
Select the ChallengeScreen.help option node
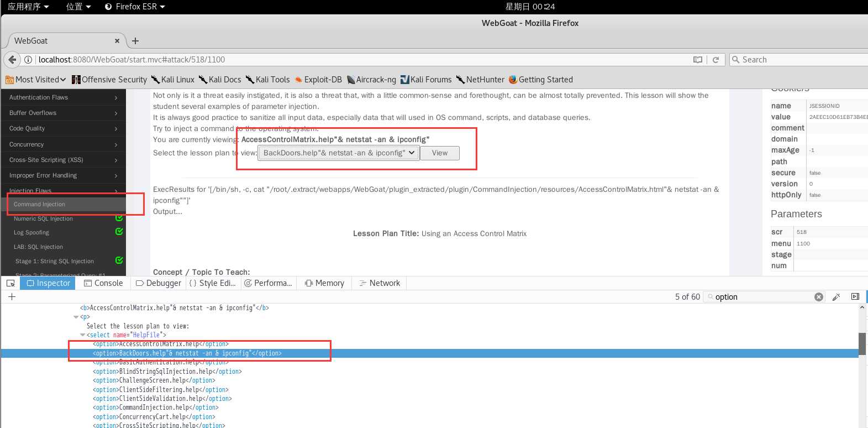coord(154,380)
